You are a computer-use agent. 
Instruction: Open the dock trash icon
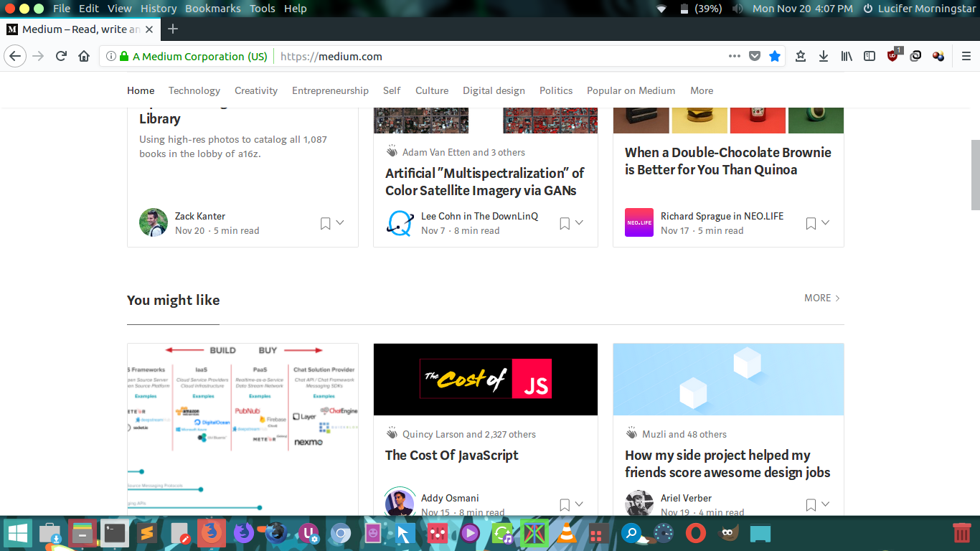[961, 533]
